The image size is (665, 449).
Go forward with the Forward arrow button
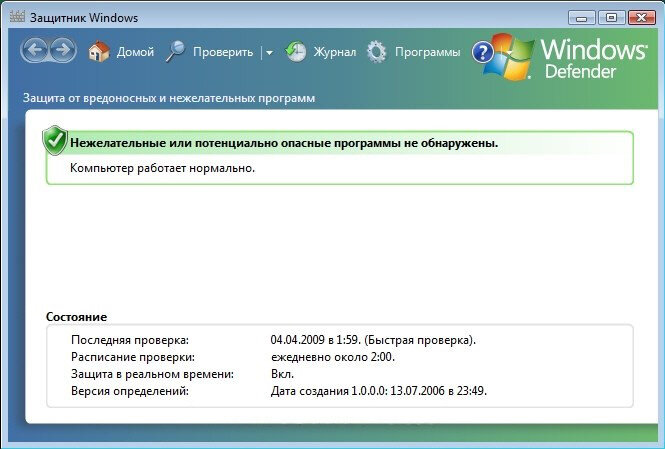click(63, 50)
